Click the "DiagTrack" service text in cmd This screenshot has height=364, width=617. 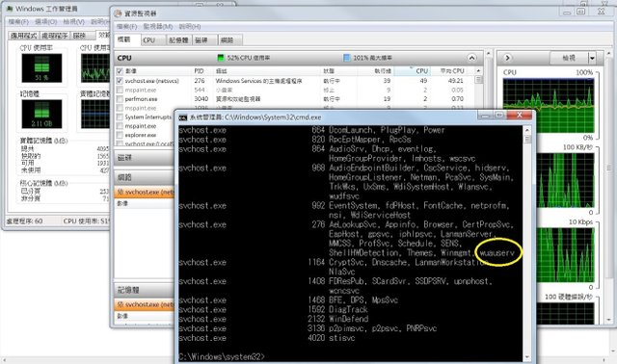348,309
